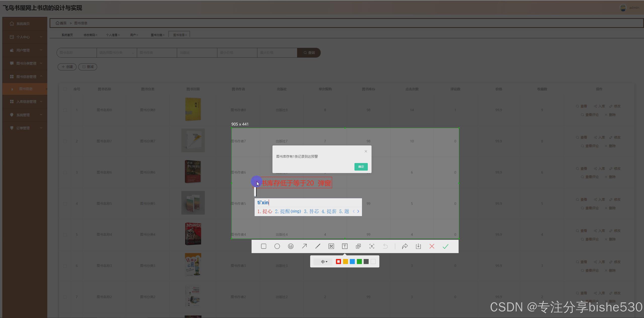Go to next IME candidate page

358,211
